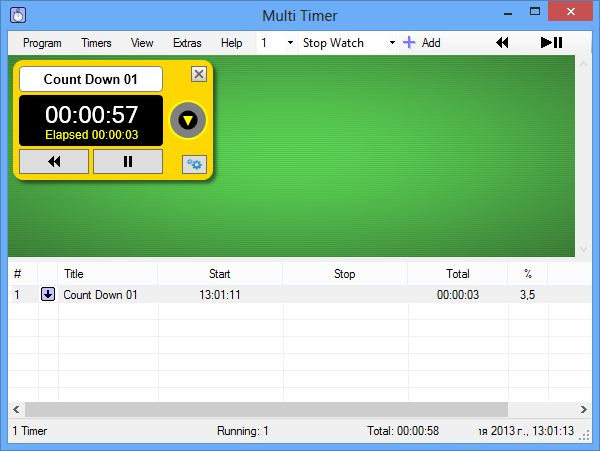This screenshot has width=600, height=451.
Task: Click the Elapsed 00:00:03 text
Action: [x=91, y=135]
